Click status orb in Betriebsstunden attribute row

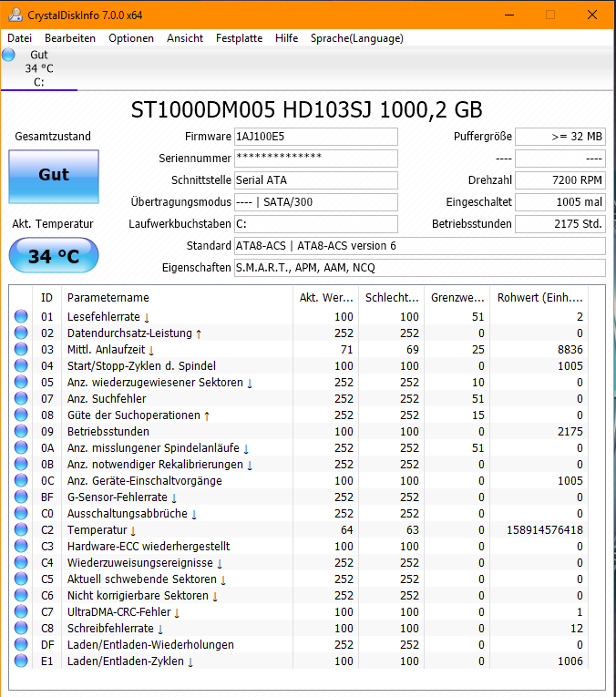pyautogui.click(x=21, y=431)
